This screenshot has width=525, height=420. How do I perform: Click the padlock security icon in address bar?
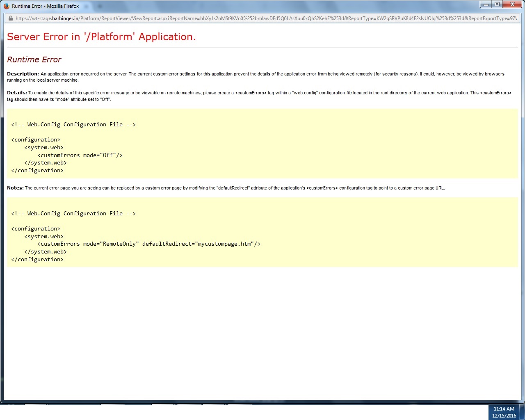pos(11,18)
